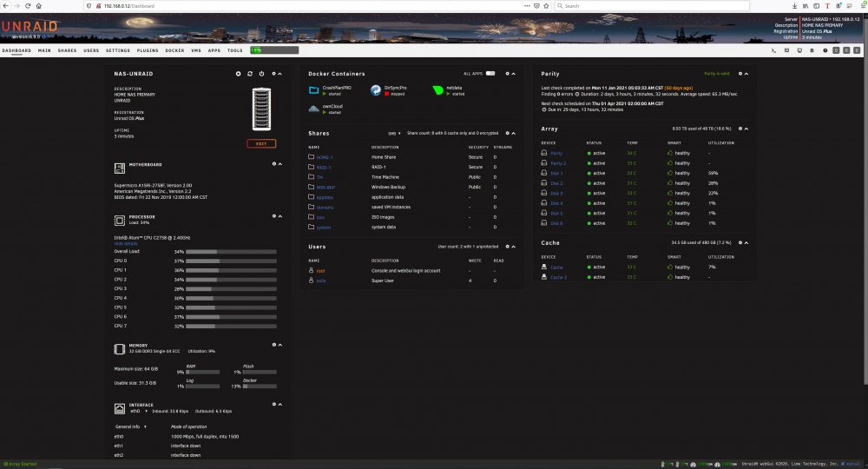Screen dimensions: 868x469
Task: Collapse the Users panel
Action: (x=513, y=247)
